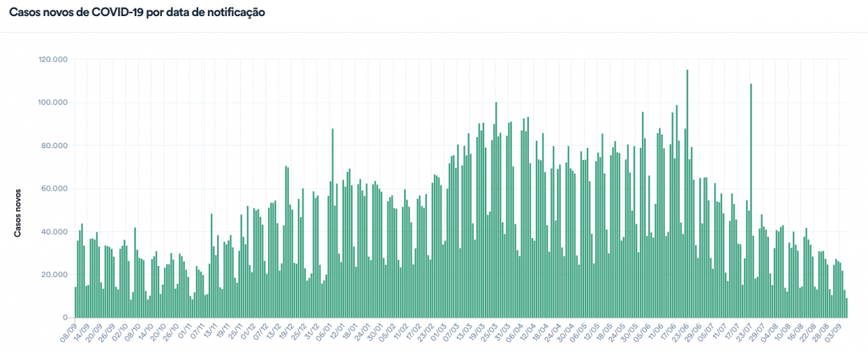Click the tallest bar above 110,000 cases
The image size is (868, 354).
(x=687, y=195)
